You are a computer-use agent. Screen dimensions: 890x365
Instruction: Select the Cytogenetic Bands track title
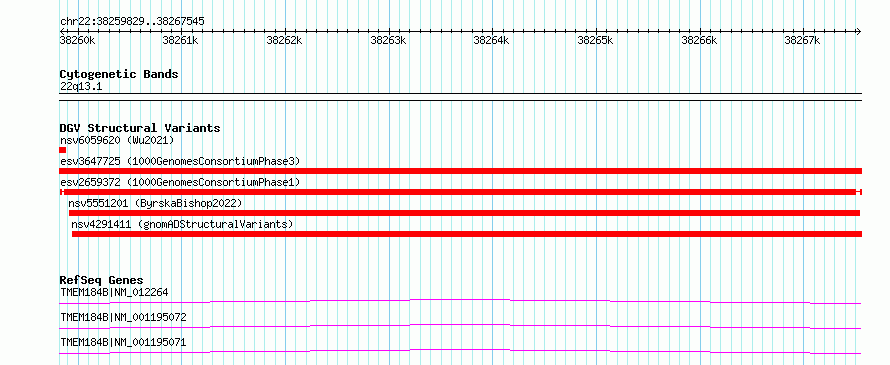pyautogui.click(x=119, y=74)
